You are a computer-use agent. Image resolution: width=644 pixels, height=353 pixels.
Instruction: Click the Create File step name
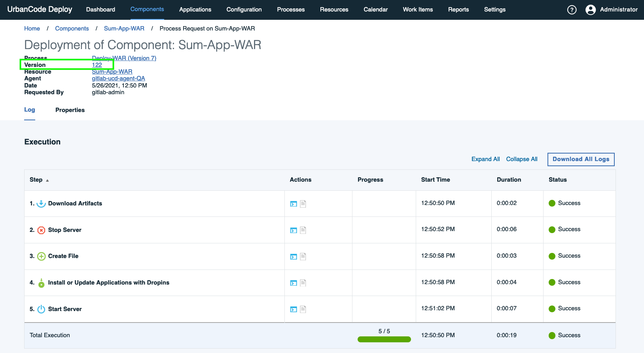pyautogui.click(x=63, y=256)
